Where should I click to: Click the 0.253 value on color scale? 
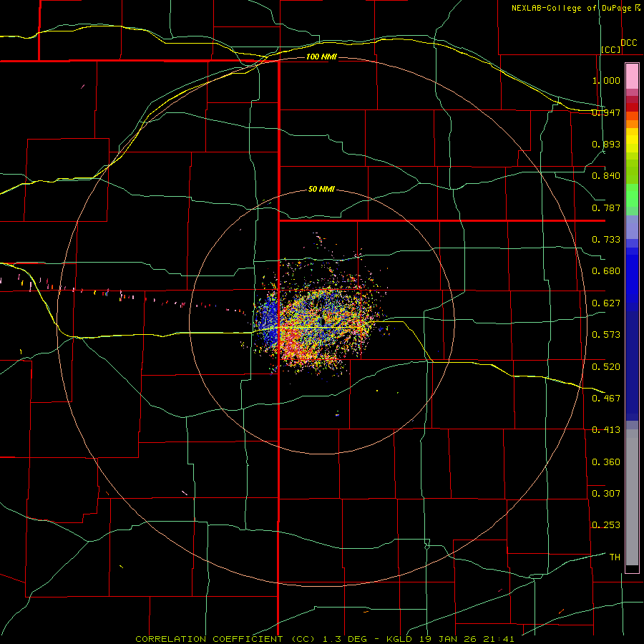[606, 525]
